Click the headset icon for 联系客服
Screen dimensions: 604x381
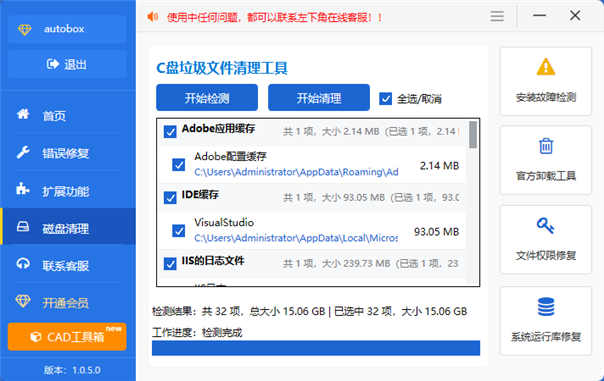(23, 264)
